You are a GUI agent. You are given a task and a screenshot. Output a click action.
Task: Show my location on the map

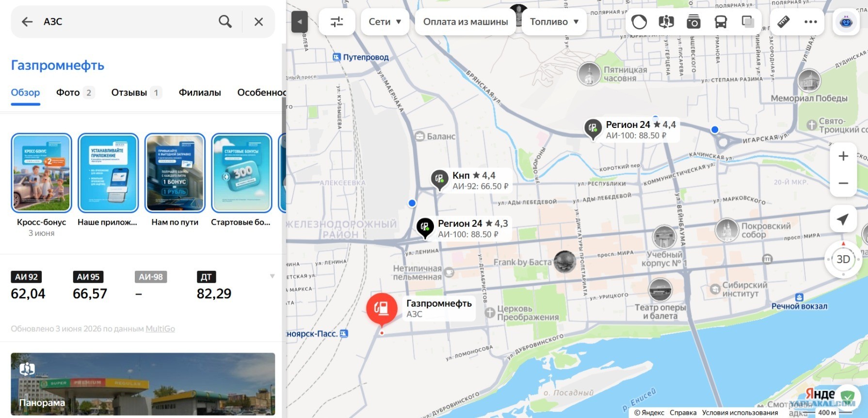843,219
